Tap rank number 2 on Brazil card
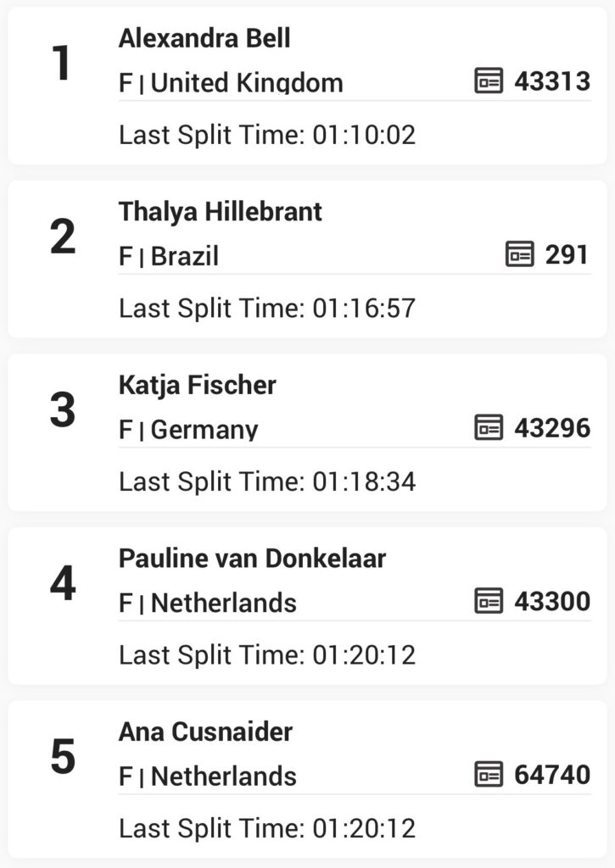 [x=63, y=236]
